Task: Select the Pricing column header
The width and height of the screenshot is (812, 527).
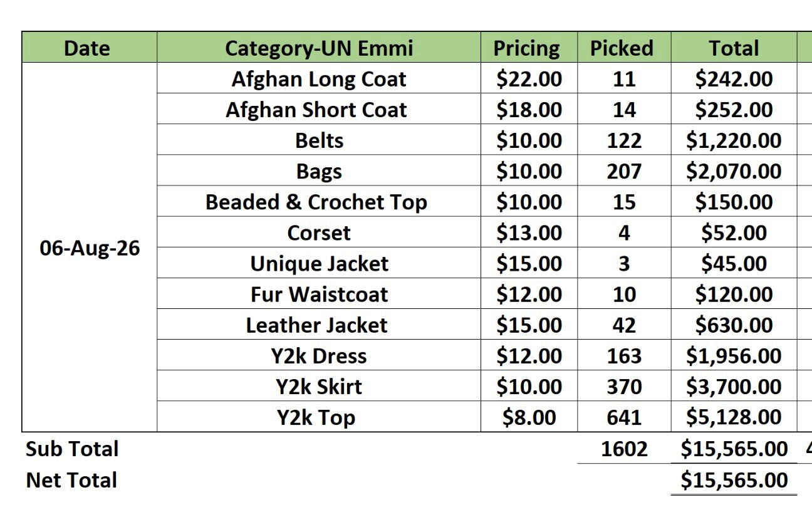Action: (529, 48)
